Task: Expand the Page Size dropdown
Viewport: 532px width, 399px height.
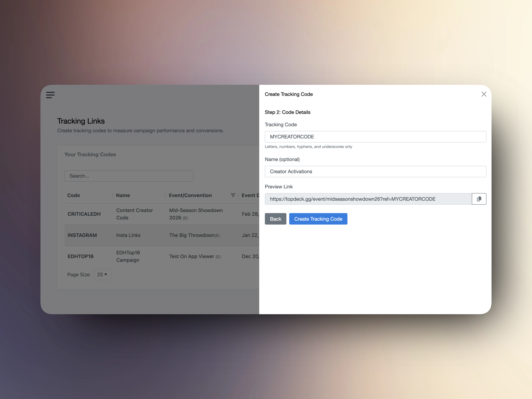Action: (103, 274)
